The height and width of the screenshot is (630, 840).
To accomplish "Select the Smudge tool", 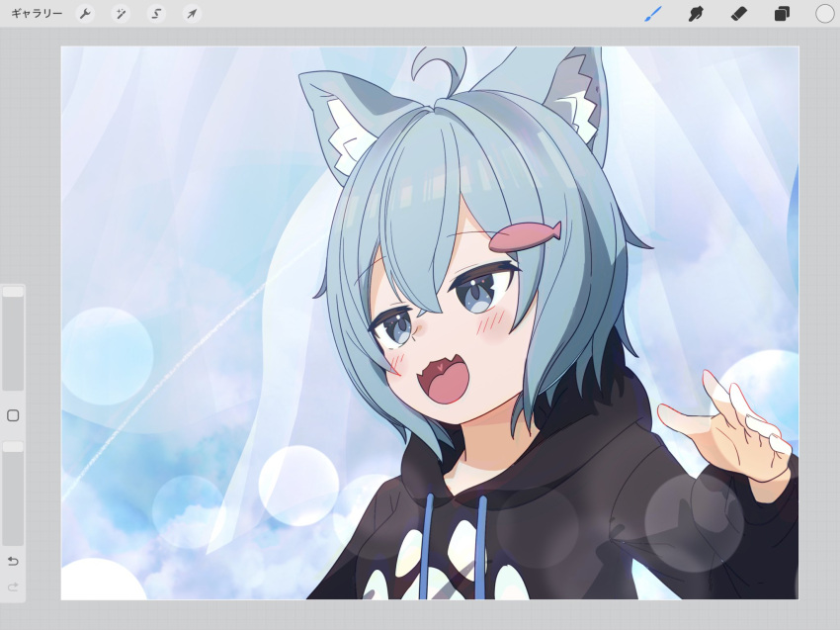I will click(x=695, y=13).
